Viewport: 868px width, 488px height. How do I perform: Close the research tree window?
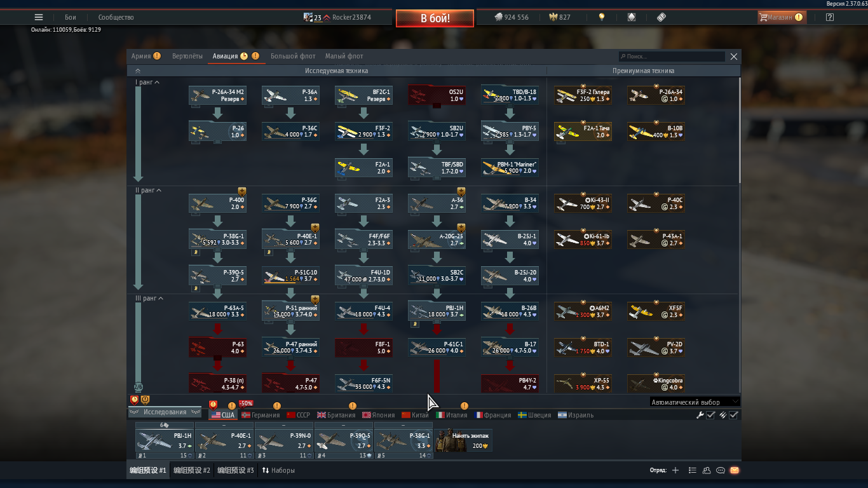coord(734,57)
